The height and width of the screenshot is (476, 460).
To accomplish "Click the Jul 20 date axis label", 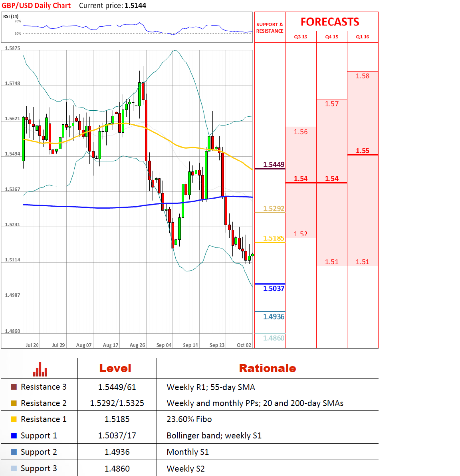I will point(32,345).
